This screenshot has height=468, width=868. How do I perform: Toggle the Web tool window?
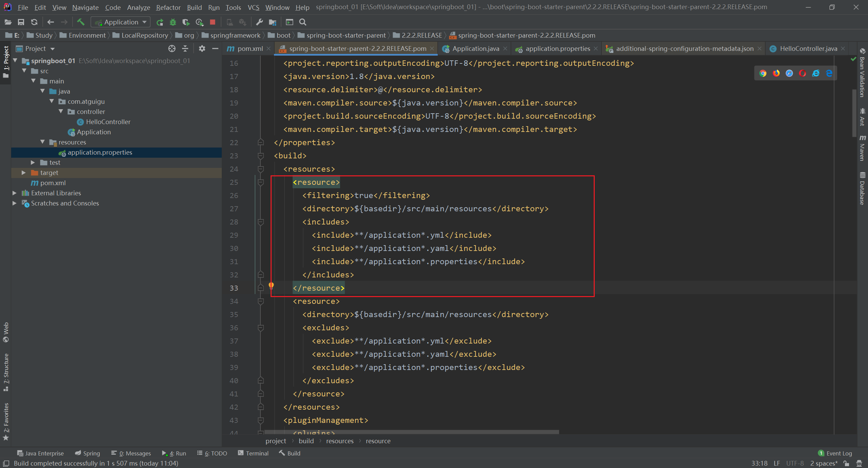tap(6, 333)
